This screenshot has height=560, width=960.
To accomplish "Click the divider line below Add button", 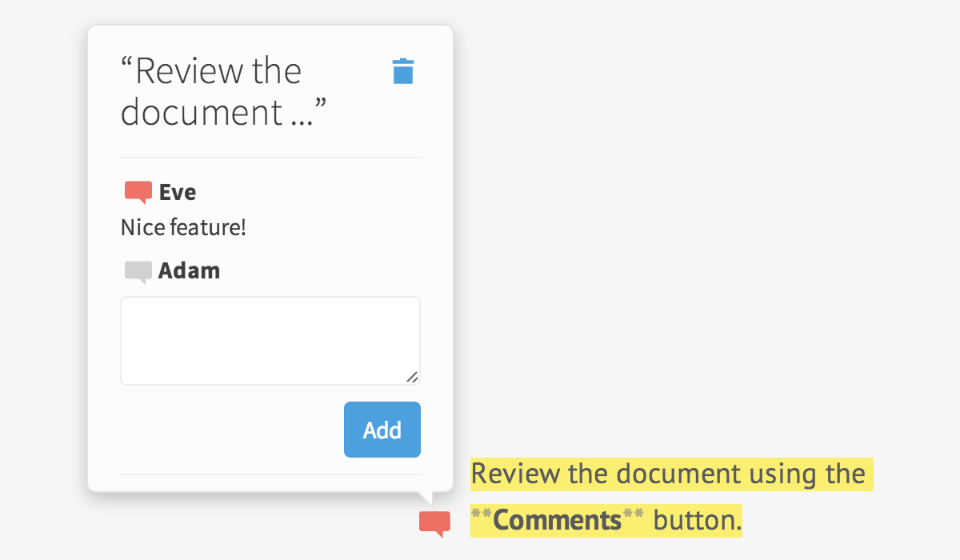I will click(x=270, y=474).
